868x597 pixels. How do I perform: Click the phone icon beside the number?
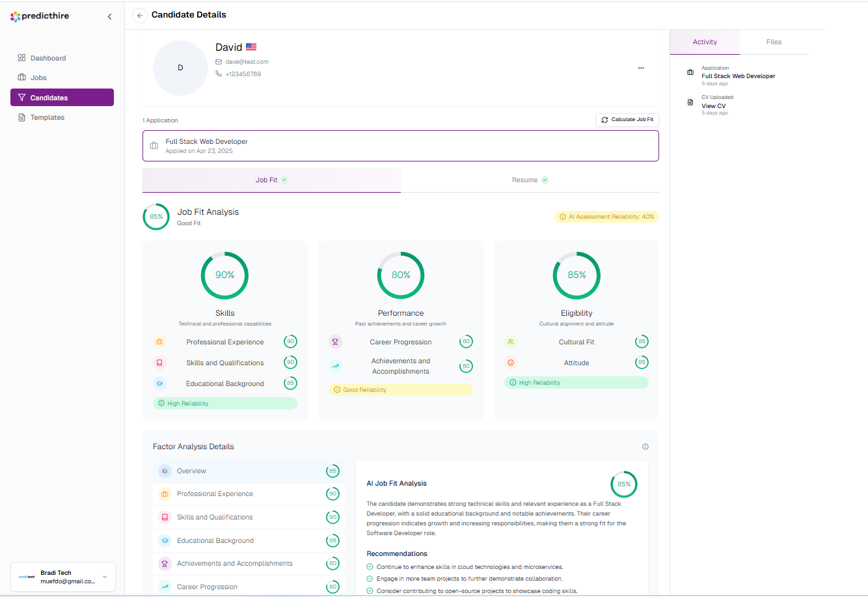(219, 74)
